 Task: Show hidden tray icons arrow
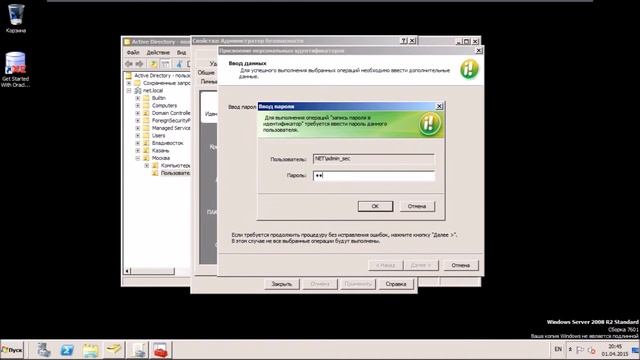pyautogui.click(x=570, y=349)
